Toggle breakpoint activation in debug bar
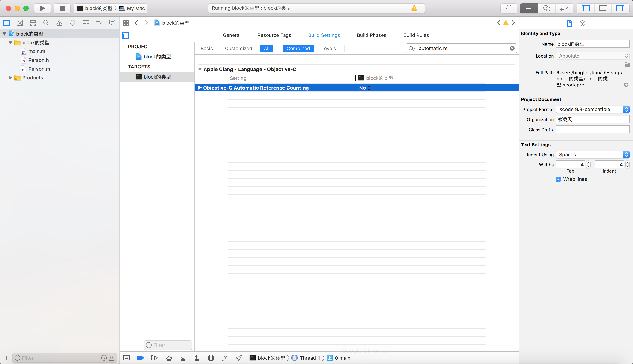 click(140, 358)
